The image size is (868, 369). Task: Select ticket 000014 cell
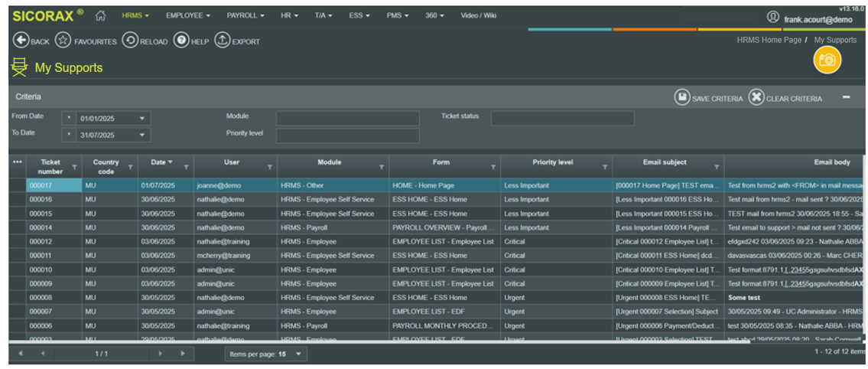tap(54, 227)
